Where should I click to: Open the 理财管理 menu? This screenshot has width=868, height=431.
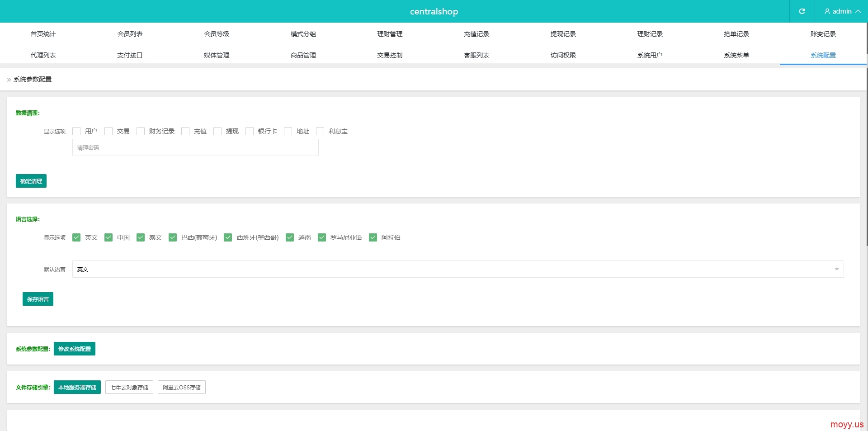coord(390,34)
